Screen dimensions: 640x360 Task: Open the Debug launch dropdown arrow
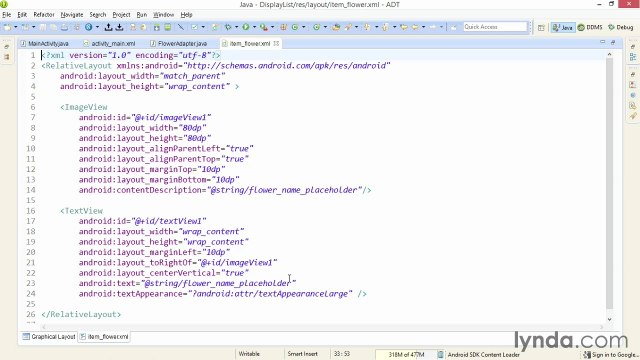coord(236,27)
